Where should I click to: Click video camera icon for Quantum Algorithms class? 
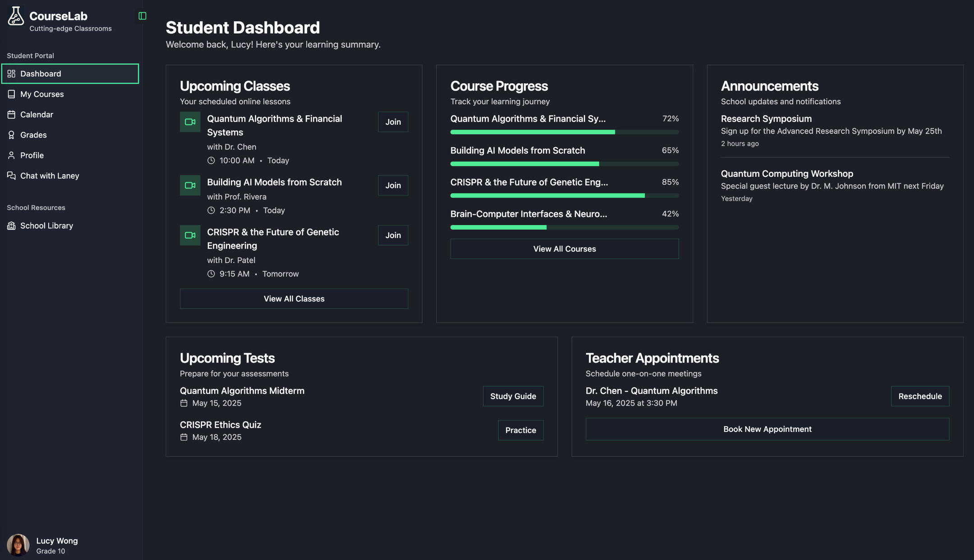tap(190, 122)
